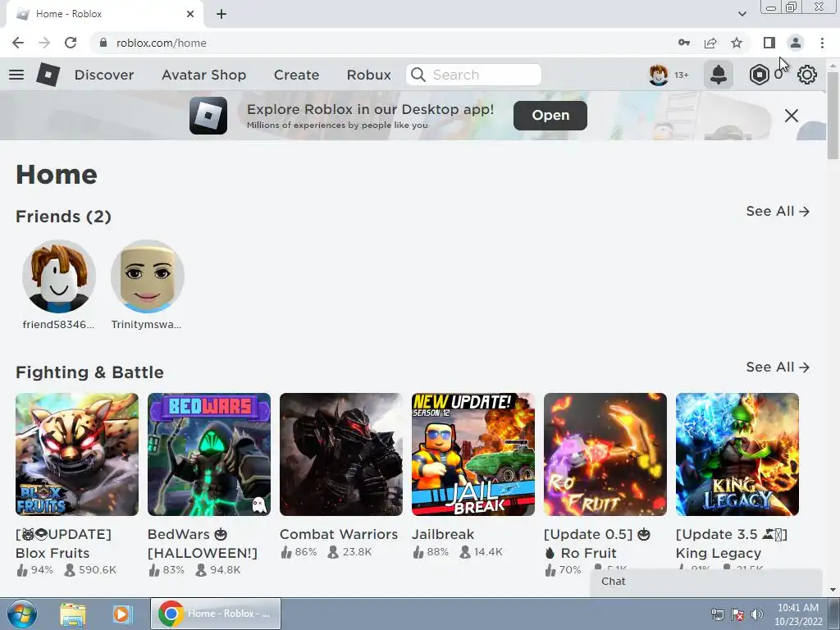The height and width of the screenshot is (630, 840).
Task: Open the saved passwords key icon
Action: (684, 43)
